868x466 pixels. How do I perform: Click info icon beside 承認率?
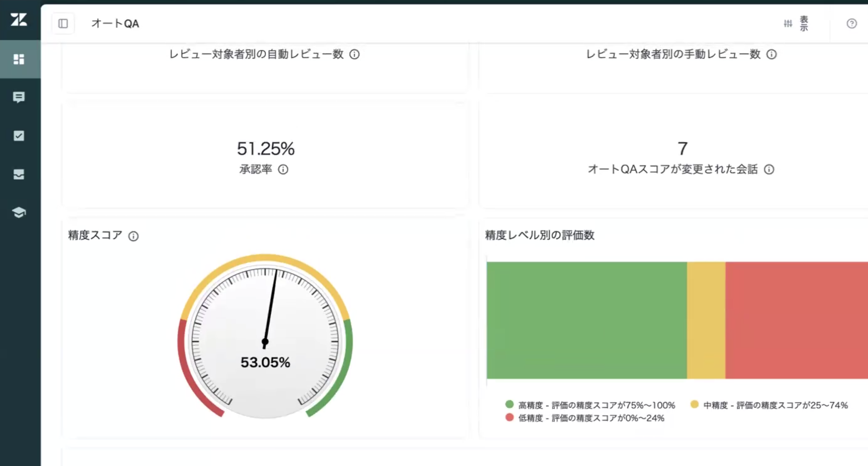pyautogui.click(x=283, y=169)
